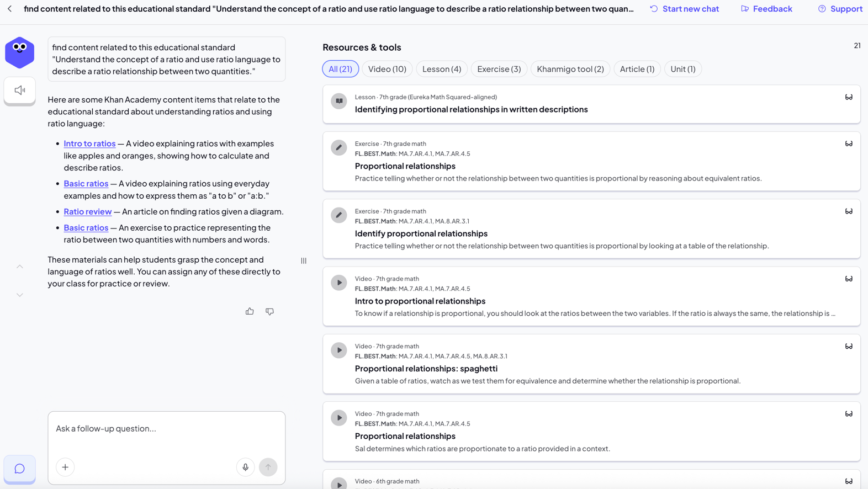The width and height of the screenshot is (868, 489).
Task: Click lesson book icon for Identifying proportional relationships
Action: [x=339, y=101]
